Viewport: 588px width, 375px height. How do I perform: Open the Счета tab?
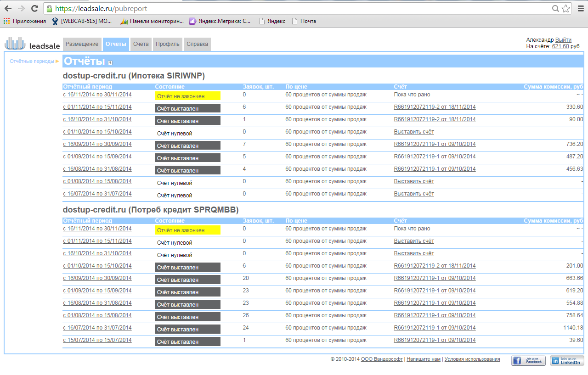click(141, 44)
